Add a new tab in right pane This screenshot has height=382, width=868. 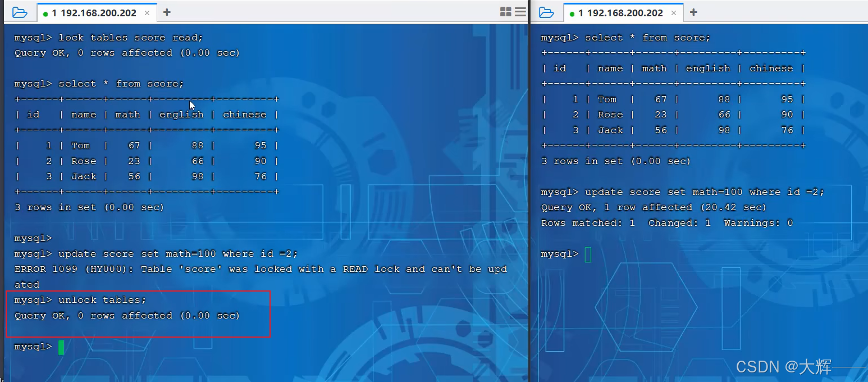click(693, 12)
